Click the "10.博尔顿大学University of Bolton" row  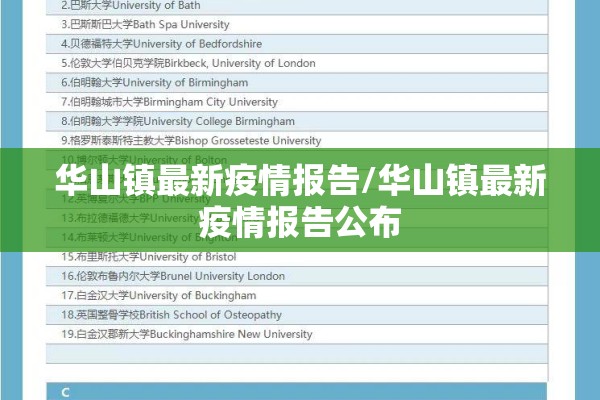297,159
